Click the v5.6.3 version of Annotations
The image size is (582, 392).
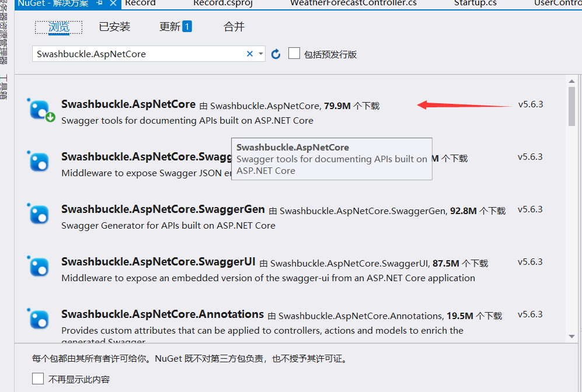tap(530, 314)
